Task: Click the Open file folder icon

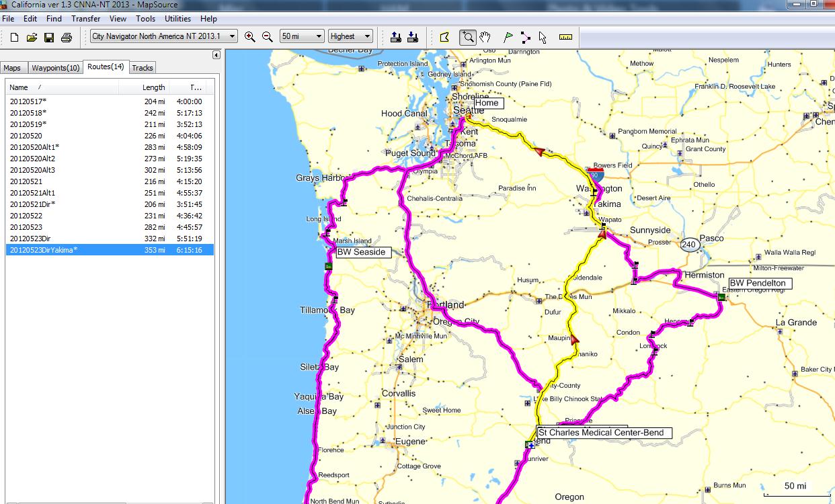Action: click(x=32, y=37)
